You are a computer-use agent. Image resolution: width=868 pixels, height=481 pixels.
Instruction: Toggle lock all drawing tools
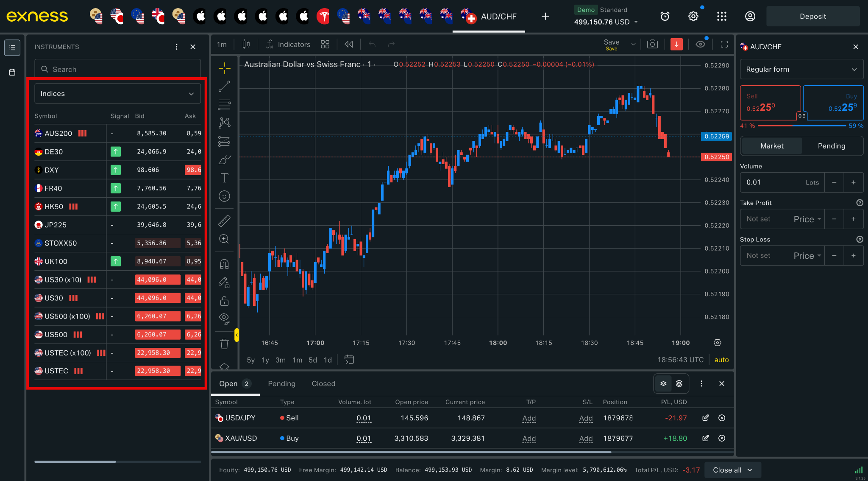224,301
